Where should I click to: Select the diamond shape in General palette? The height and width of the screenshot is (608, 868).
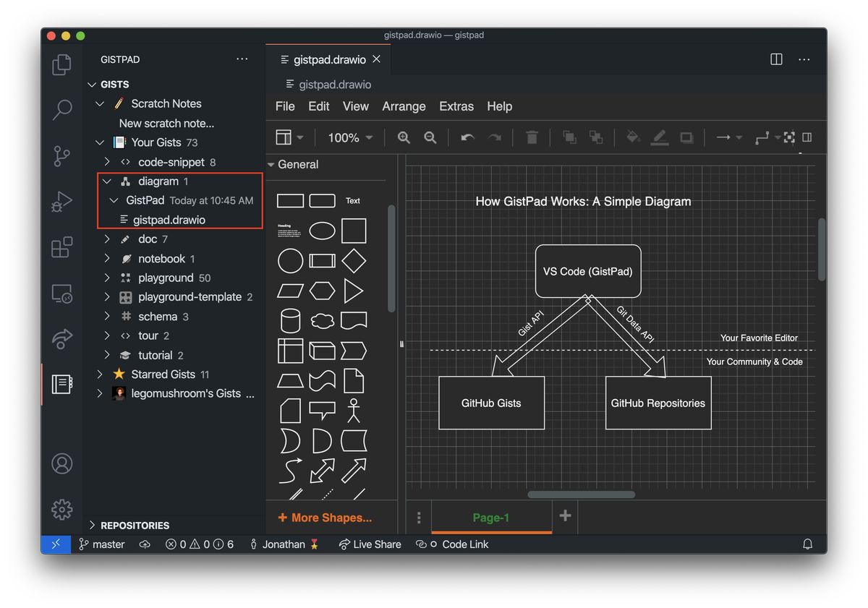354,261
